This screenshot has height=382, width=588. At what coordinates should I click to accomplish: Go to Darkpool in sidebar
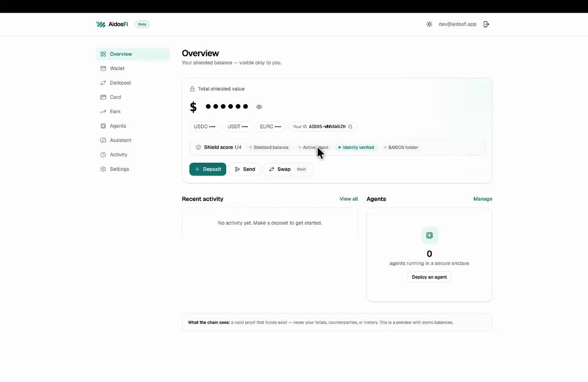[x=133, y=83]
